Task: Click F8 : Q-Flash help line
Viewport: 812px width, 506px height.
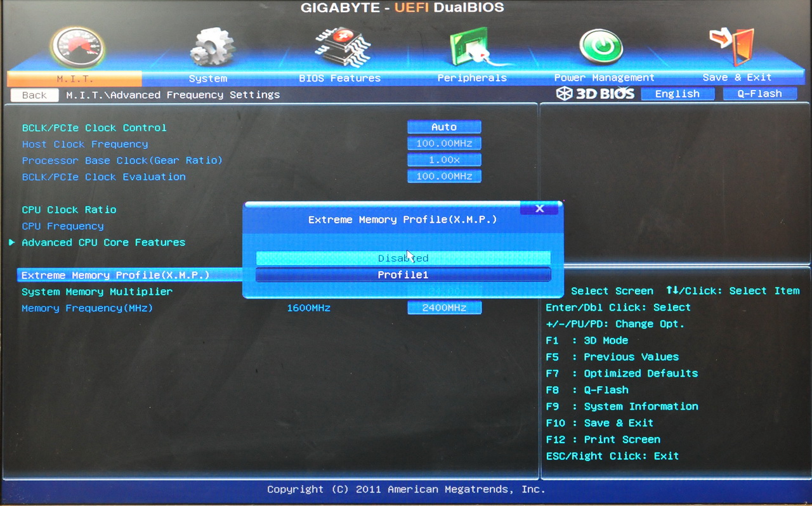Action: (x=587, y=390)
